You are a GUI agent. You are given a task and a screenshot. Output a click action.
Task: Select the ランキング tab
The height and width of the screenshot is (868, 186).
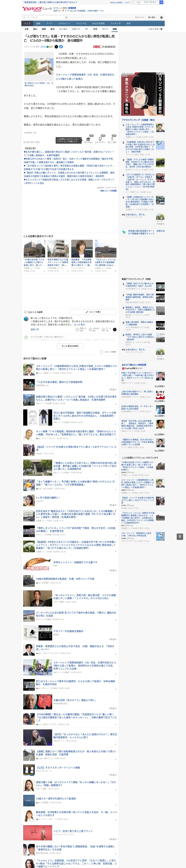[x=115, y=24]
